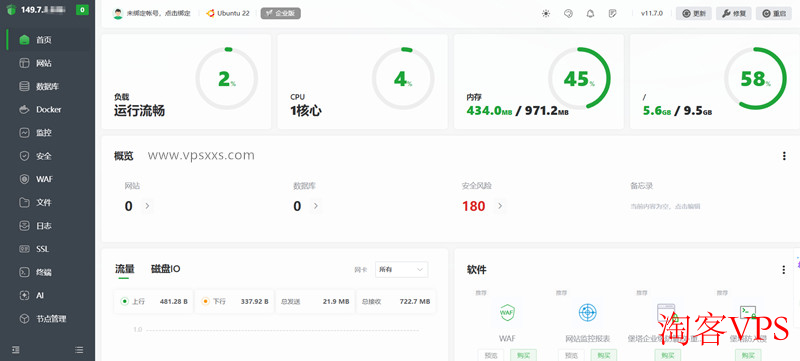The width and height of the screenshot is (800, 361).
Task: Click the 负载 load gauge showing 2%
Action: pos(227,79)
